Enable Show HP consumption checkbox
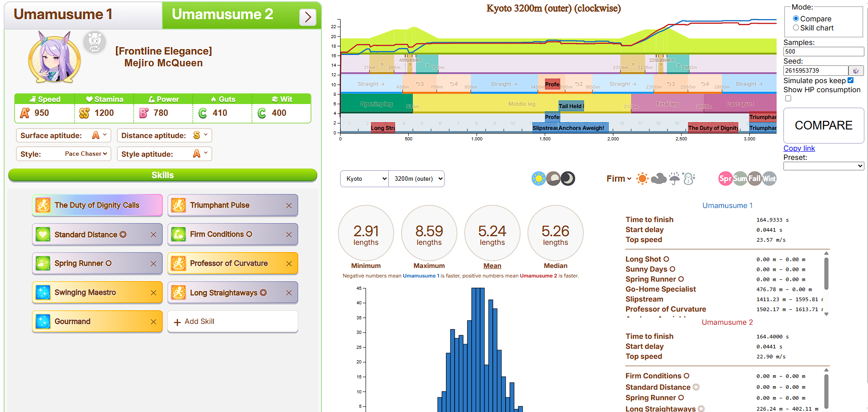The height and width of the screenshot is (412, 868). tap(788, 99)
